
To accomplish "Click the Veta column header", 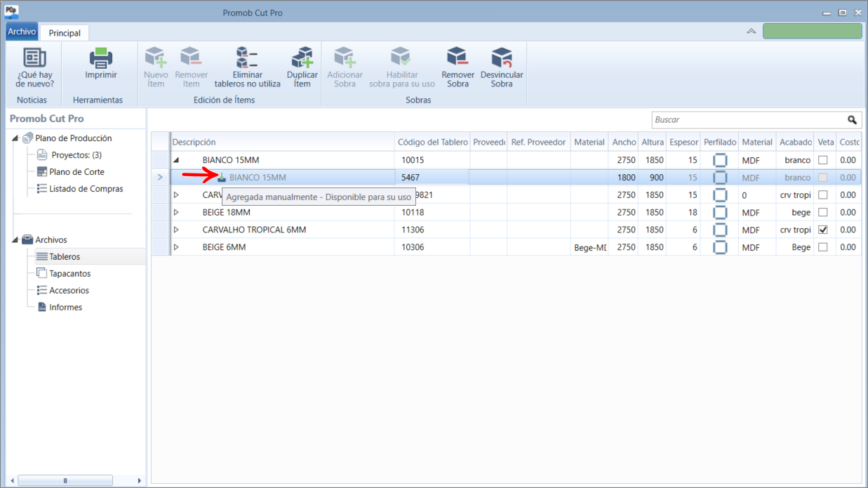I will click(x=825, y=142).
